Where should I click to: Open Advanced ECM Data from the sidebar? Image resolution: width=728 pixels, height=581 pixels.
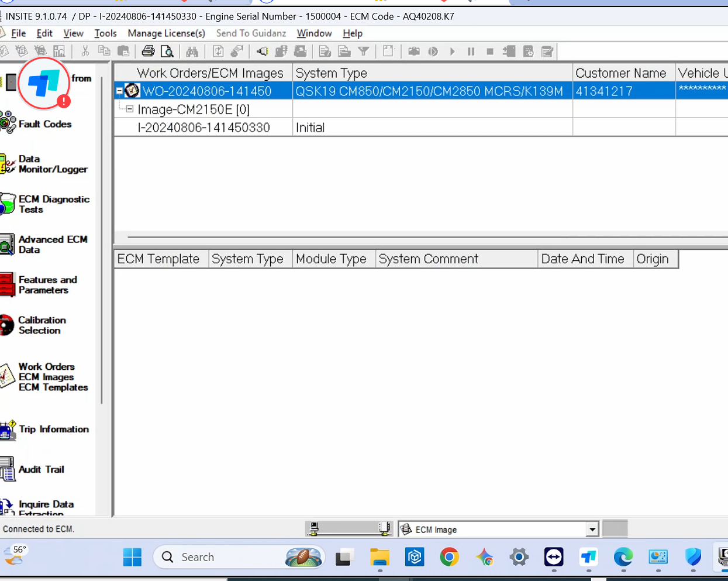coord(44,245)
